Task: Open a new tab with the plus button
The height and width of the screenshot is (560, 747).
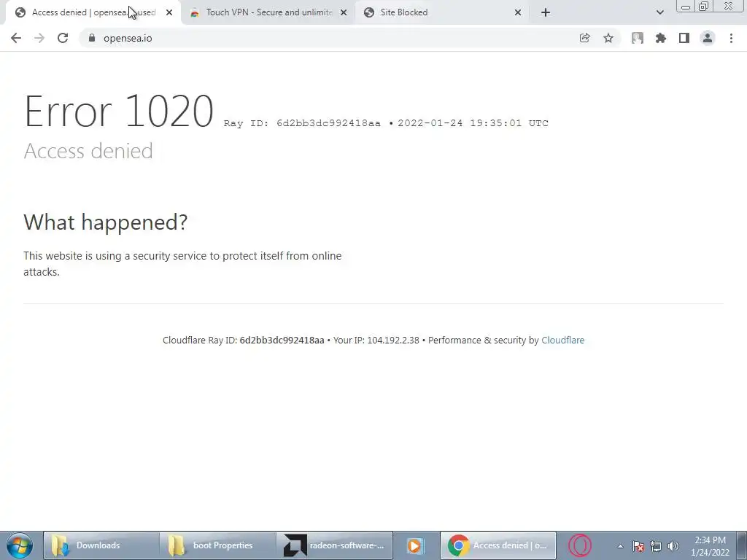Action: pyautogui.click(x=546, y=12)
